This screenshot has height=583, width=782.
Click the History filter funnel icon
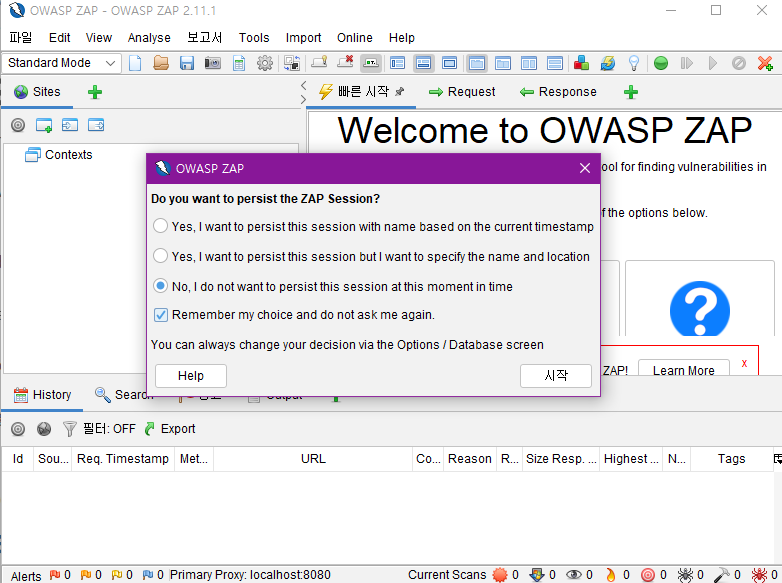(69, 429)
